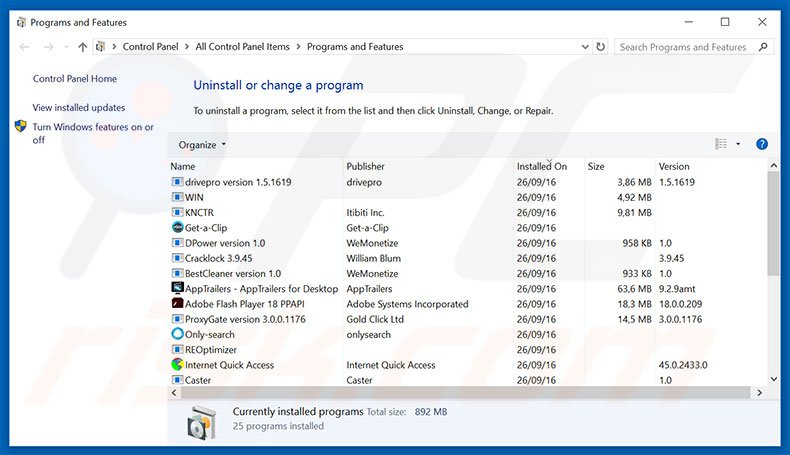Click the BestCleaner program icon

coord(177,273)
